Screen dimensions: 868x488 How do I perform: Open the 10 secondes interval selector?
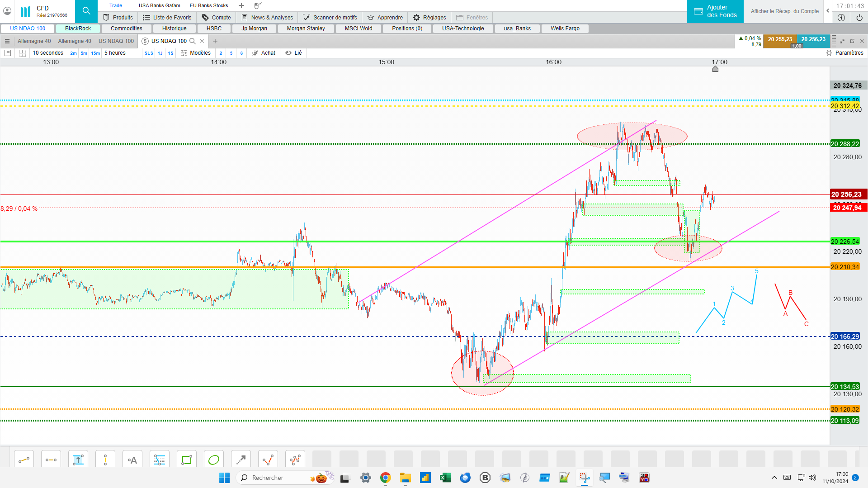[x=48, y=53]
